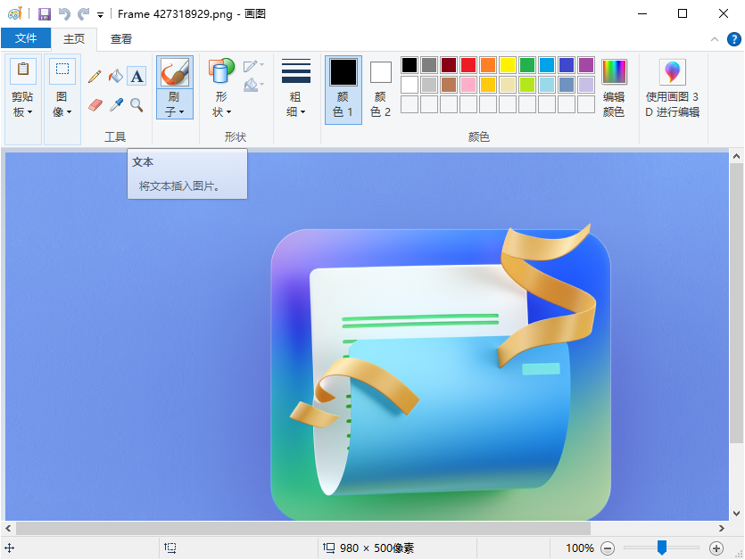Click Edit colors (编辑颜色) button
745x560 pixels.
(614, 88)
